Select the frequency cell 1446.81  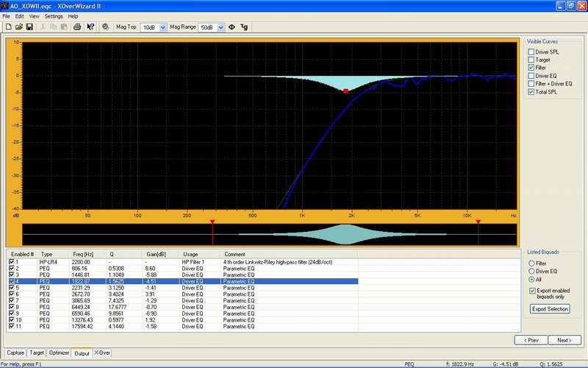81,275
